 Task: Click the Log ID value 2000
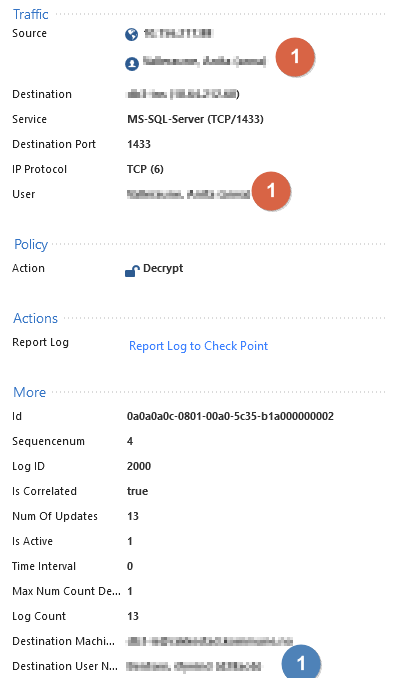139,466
